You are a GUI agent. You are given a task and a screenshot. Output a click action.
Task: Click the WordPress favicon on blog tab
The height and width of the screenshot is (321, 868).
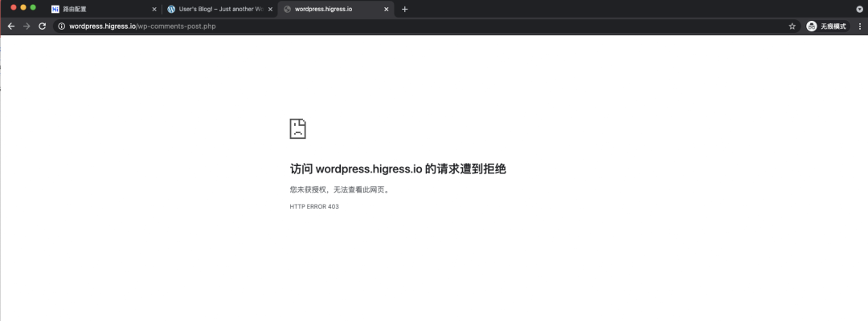(171, 9)
